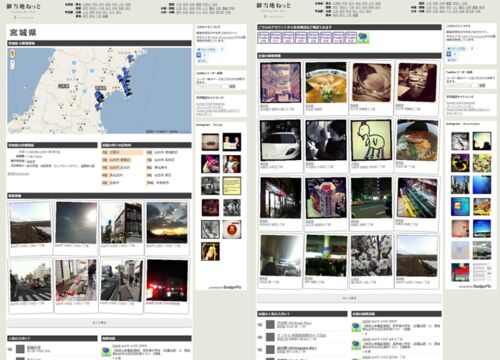Open the yellow sticky note sidebar thumbnail
Image resolution: width=500 pixels, height=360 pixels.
point(232,186)
